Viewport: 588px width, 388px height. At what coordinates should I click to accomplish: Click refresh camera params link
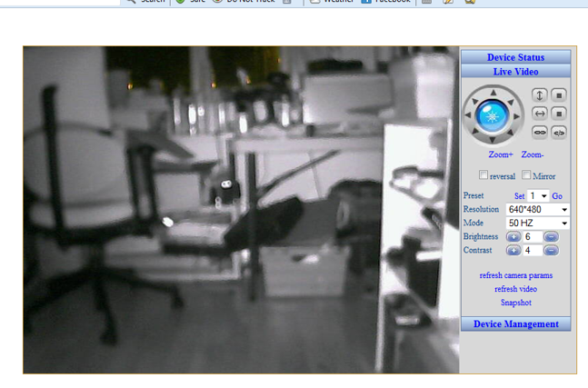tap(515, 275)
